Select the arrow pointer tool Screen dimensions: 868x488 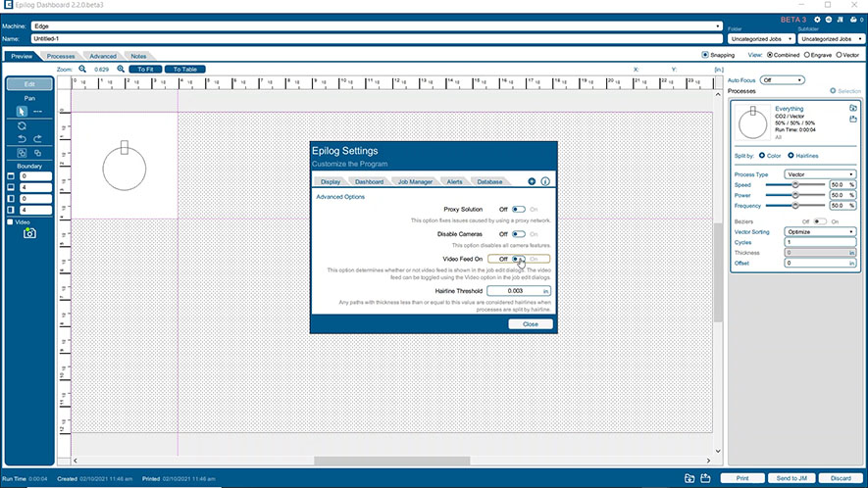[x=22, y=112]
